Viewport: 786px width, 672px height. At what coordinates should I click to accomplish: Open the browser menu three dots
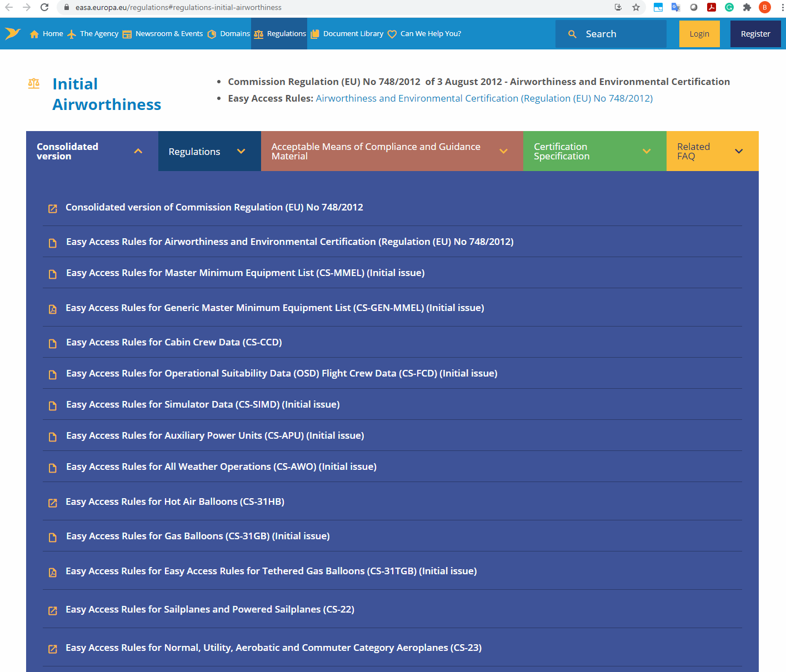tap(782, 7)
